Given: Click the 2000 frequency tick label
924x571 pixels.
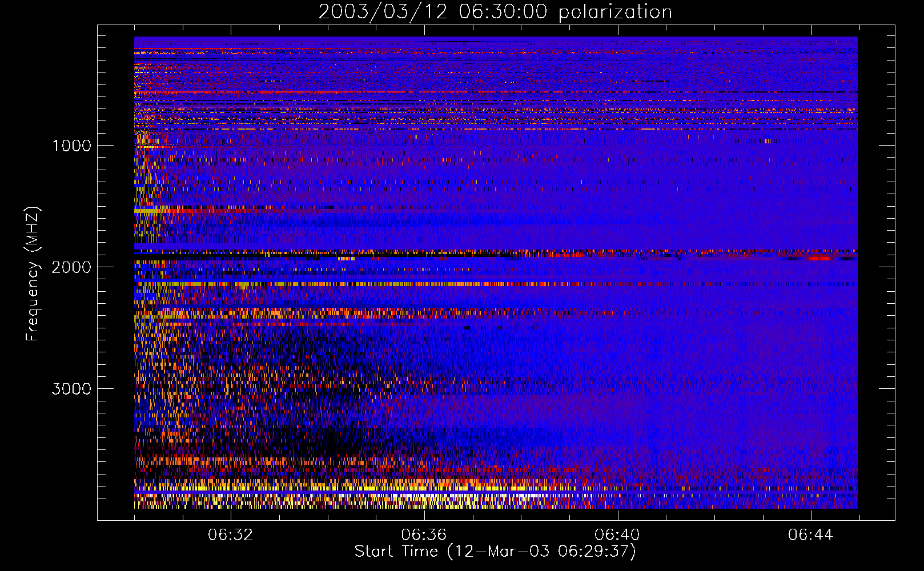Looking at the screenshot, I should 71,267.
